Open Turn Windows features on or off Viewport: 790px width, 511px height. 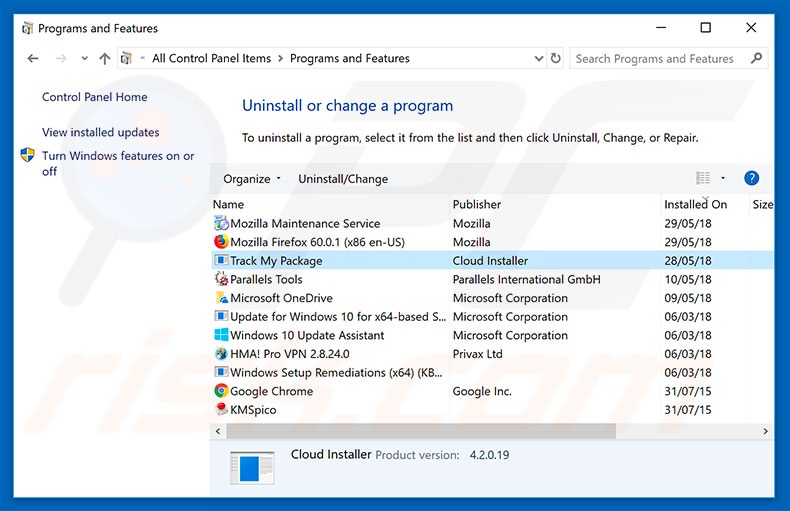pos(118,163)
